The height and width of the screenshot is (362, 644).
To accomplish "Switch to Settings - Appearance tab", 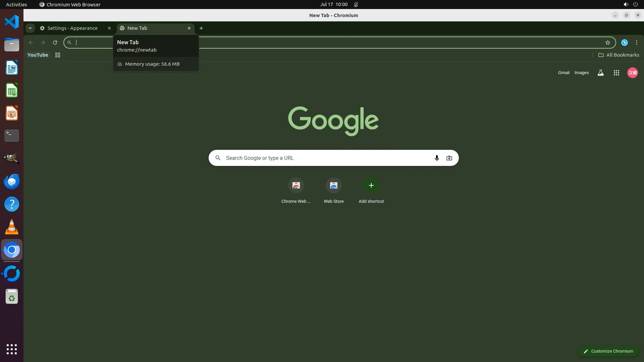I will click(x=72, y=28).
